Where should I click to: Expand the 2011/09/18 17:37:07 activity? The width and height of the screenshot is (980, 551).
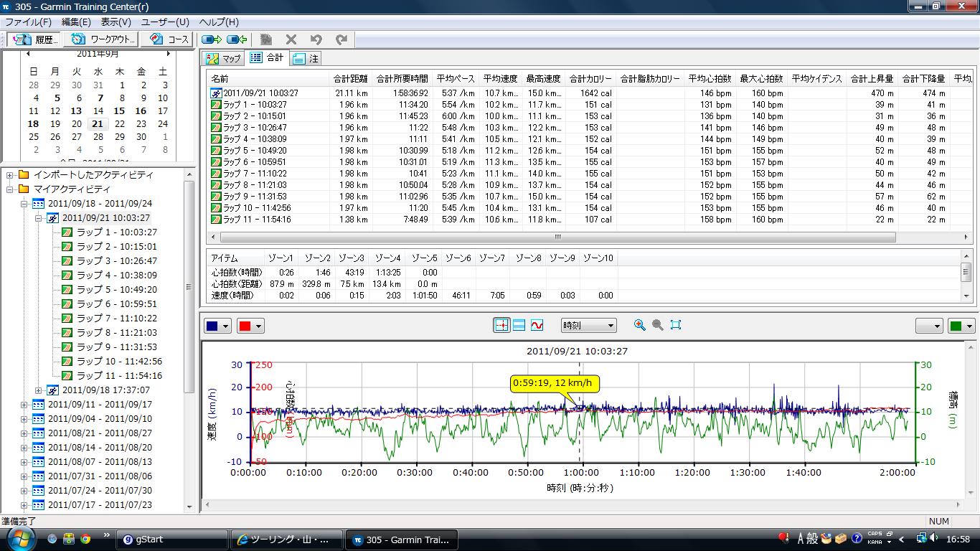(39, 390)
